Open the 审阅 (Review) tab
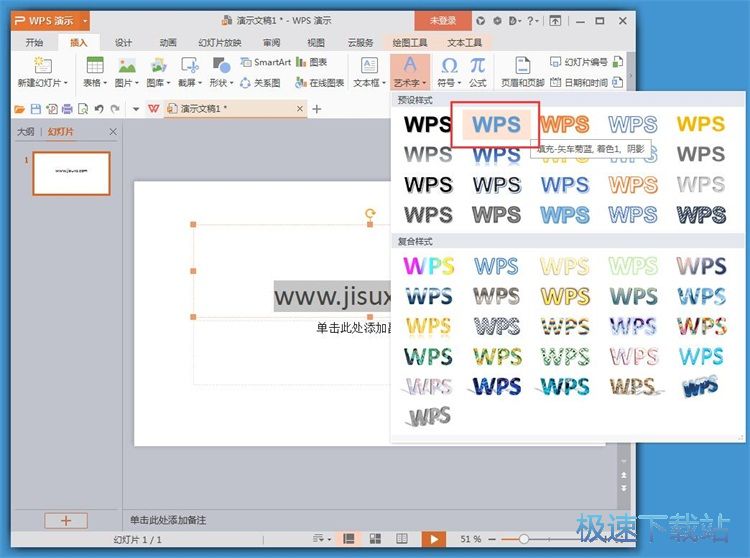The image size is (750, 558). click(x=271, y=43)
